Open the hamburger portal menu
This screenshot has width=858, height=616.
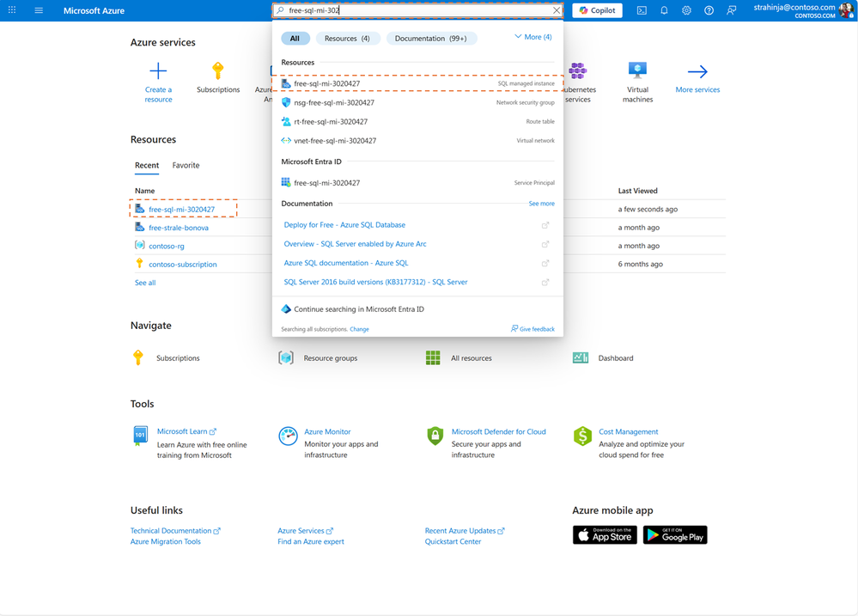point(39,10)
